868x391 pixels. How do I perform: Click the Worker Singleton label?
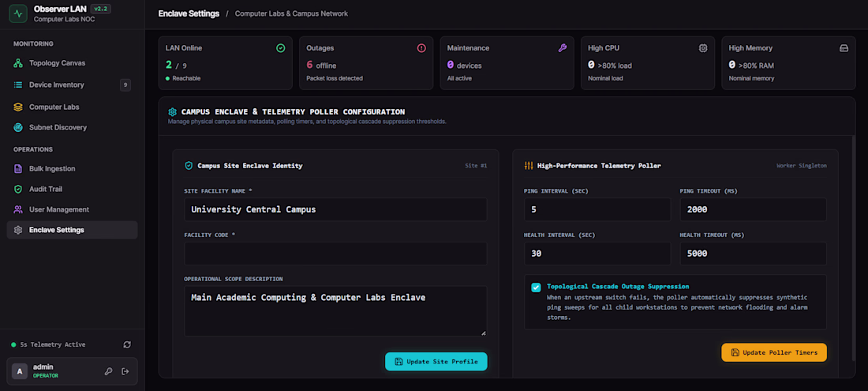[802, 166]
